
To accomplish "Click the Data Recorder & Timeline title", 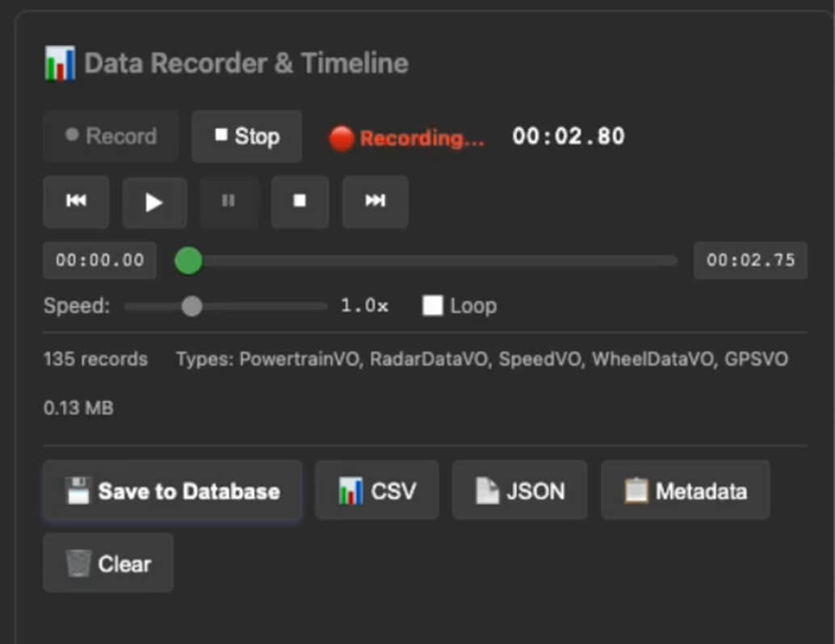I will click(246, 63).
